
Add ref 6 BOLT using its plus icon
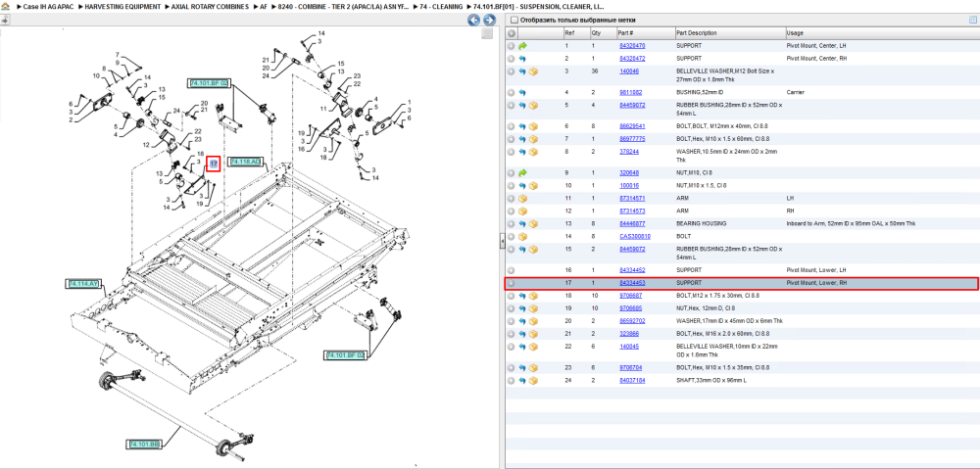click(512, 126)
